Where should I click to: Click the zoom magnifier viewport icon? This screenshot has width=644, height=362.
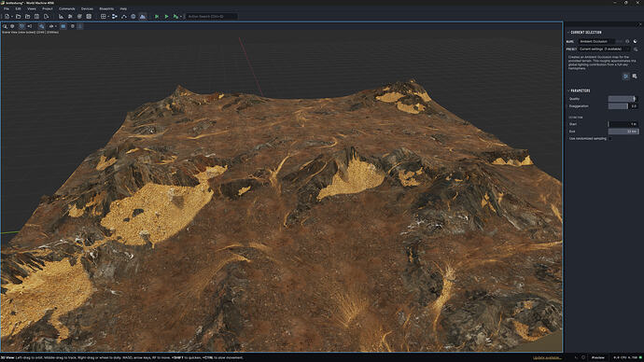click(x=5, y=26)
